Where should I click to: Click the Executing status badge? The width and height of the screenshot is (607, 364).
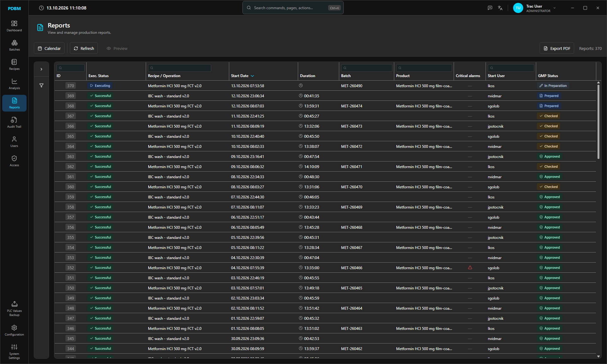100,86
